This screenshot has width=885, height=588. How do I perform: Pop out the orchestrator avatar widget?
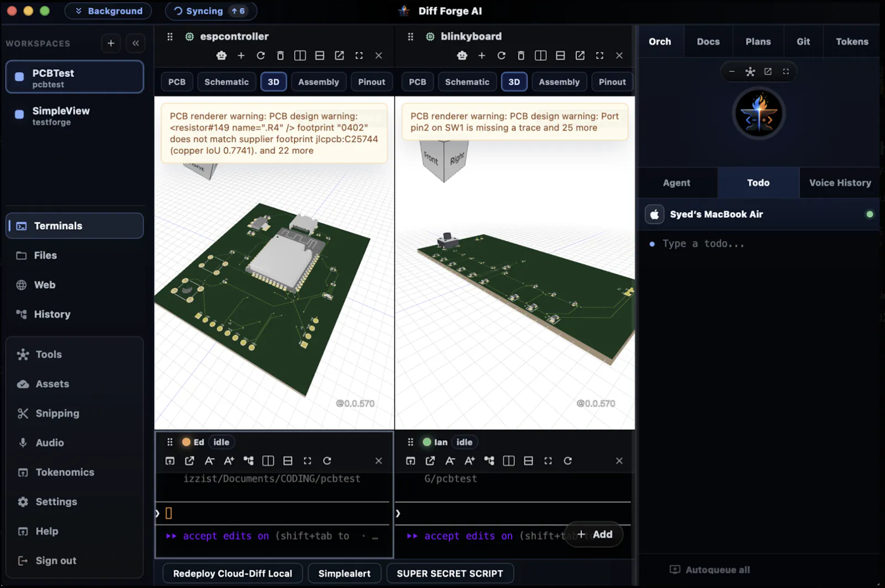(x=768, y=71)
